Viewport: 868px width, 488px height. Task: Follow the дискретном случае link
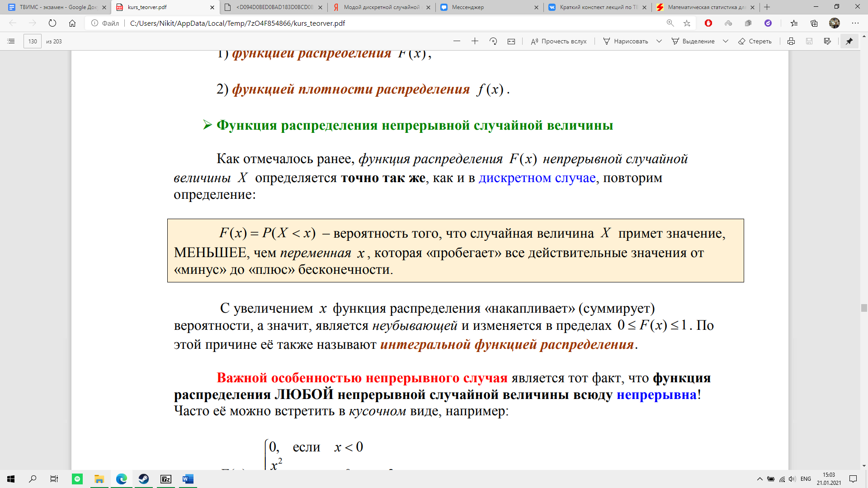tap(537, 178)
